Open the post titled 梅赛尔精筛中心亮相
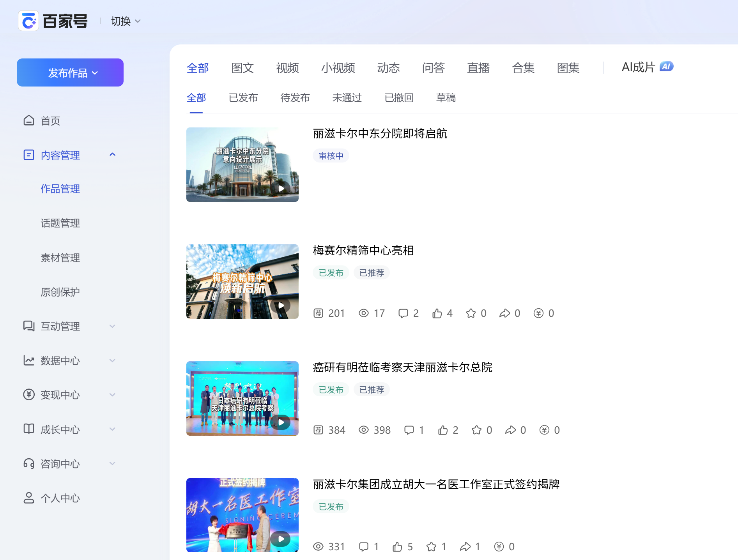Viewport: 738px width, 560px height. tap(363, 251)
